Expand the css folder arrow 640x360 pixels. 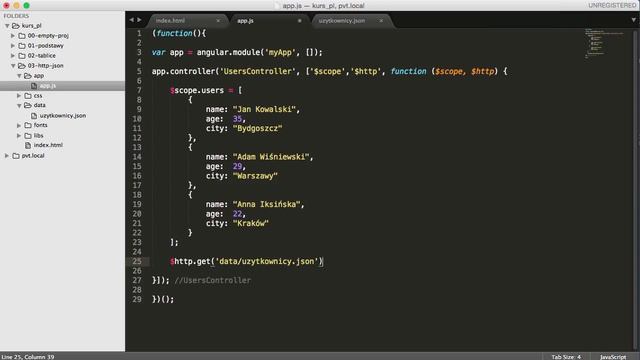click(19, 96)
